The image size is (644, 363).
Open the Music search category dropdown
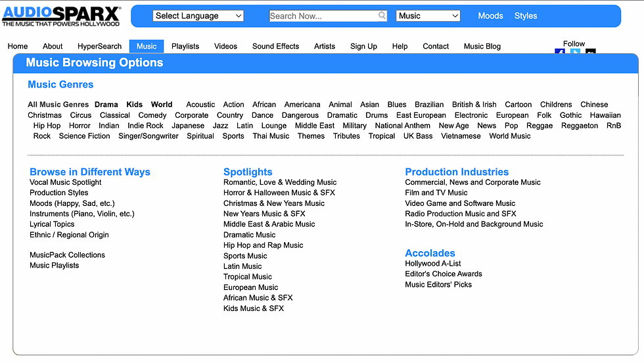coord(428,16)
